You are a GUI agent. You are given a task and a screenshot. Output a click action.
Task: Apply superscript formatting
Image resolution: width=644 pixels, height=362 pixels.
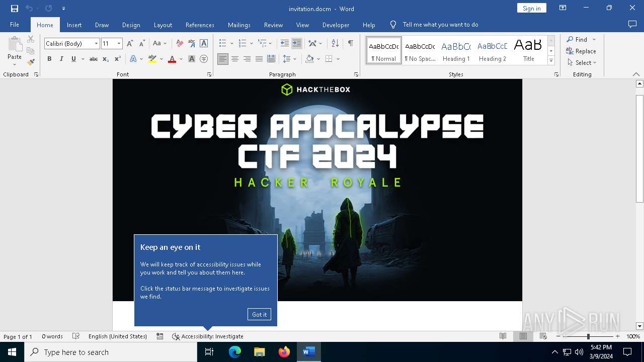click(118, 59)
